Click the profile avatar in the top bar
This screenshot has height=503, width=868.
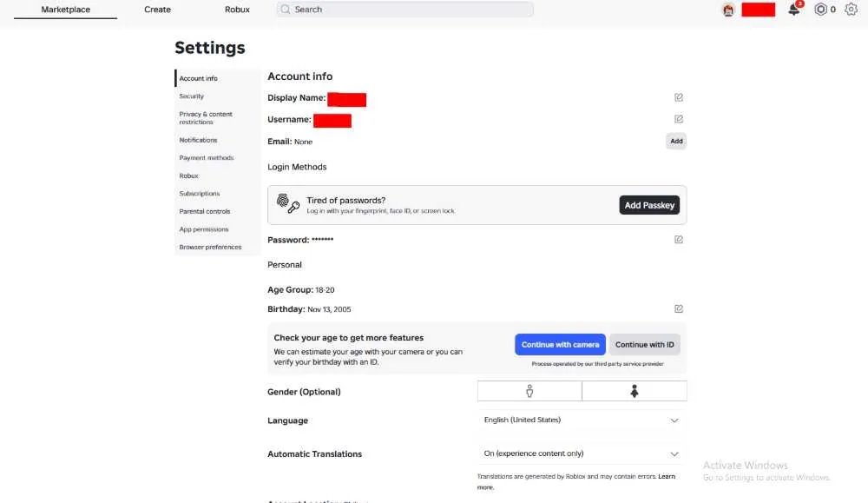tap(728, 10)
